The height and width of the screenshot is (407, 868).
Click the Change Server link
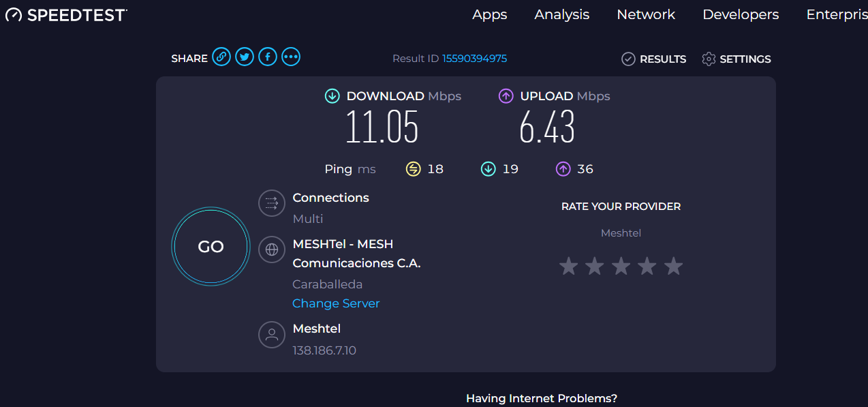coord(336,303)
